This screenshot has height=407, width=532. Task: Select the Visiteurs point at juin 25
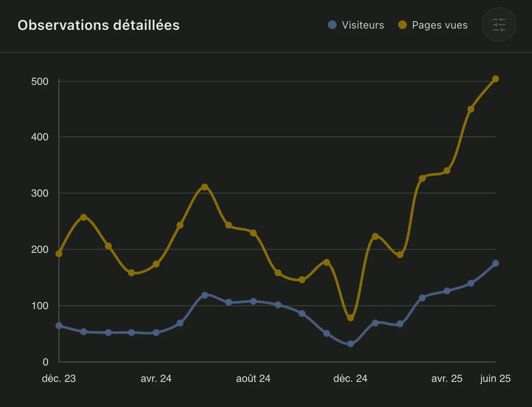(496, 263)
